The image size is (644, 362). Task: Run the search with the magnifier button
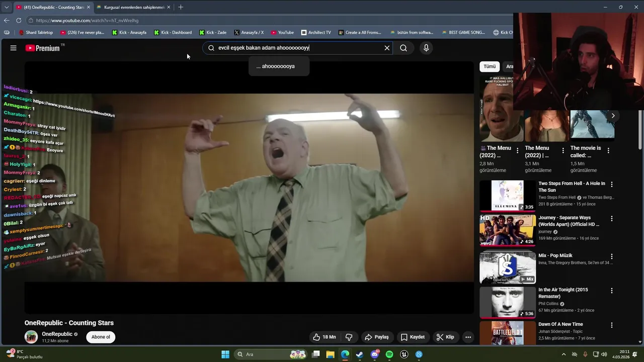tap(404, 48)
